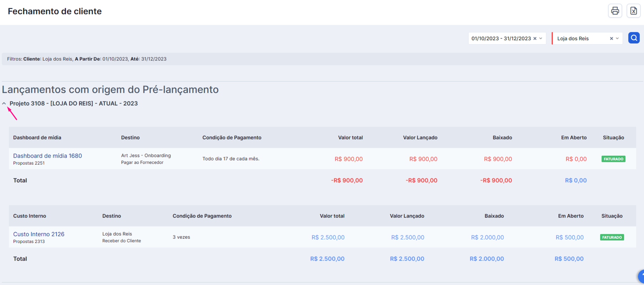The width and height of the screenshot is (644, 285).
Task: Click the FATURADO badge in the Dashboard row
Action: coord(613,159)
